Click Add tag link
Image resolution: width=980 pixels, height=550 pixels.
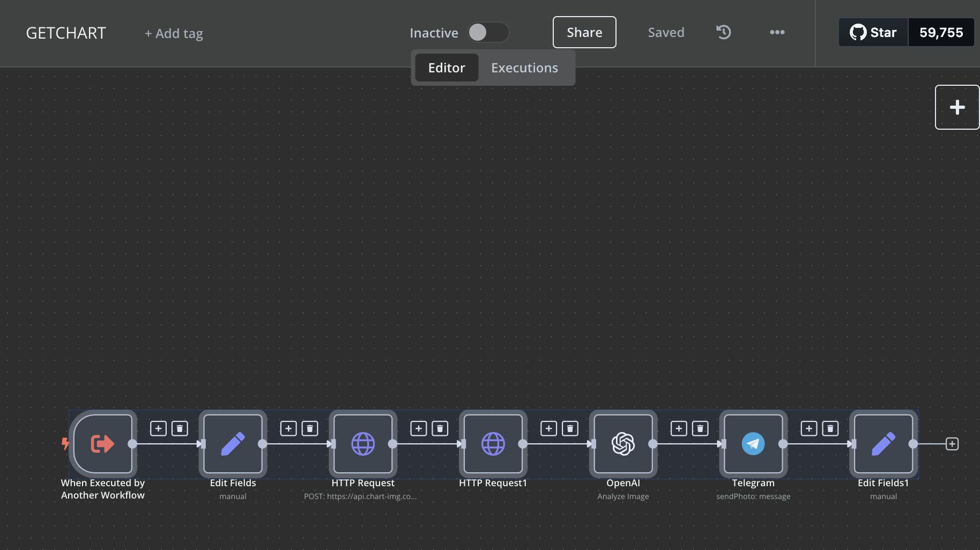(174, 33)
